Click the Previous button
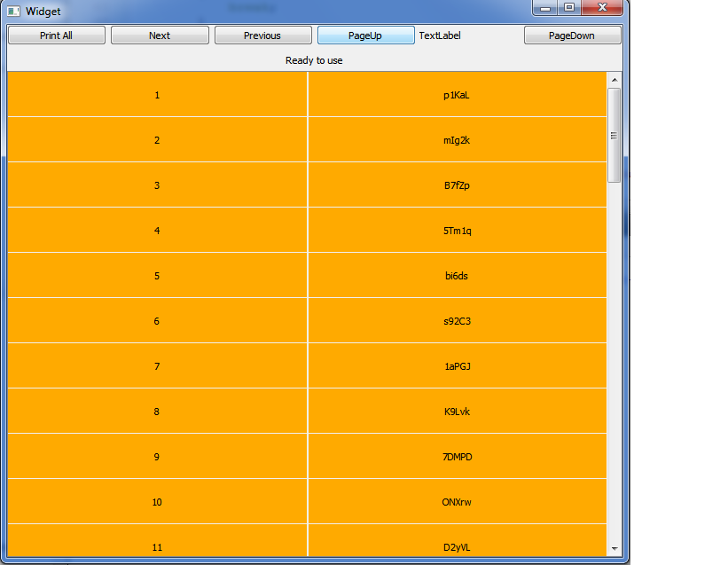 click(x=262, y=35)
